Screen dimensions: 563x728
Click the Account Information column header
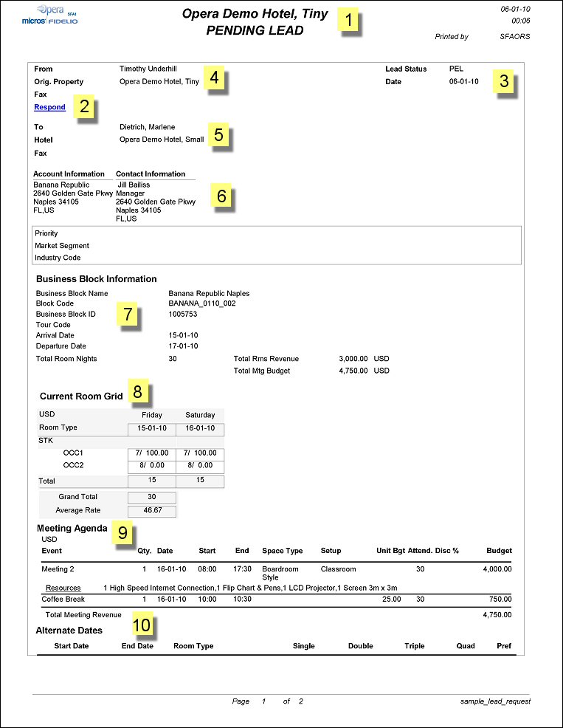pos(69,174)
